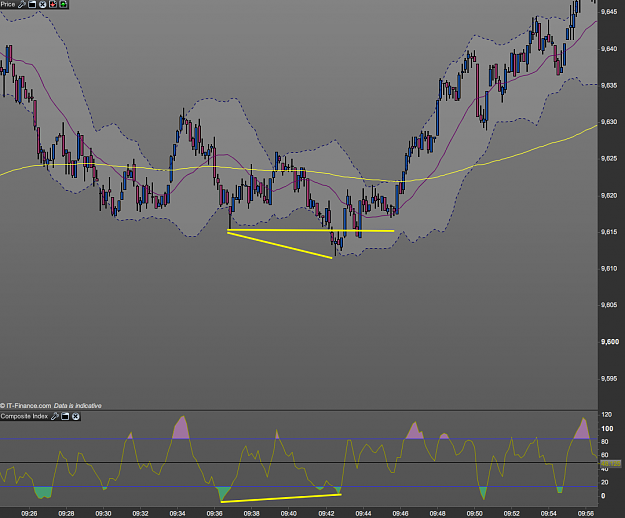Click the 09:42 time axis label
Image resolution: width=625 pixels, height=518 pixels.
tap(326, 514)
